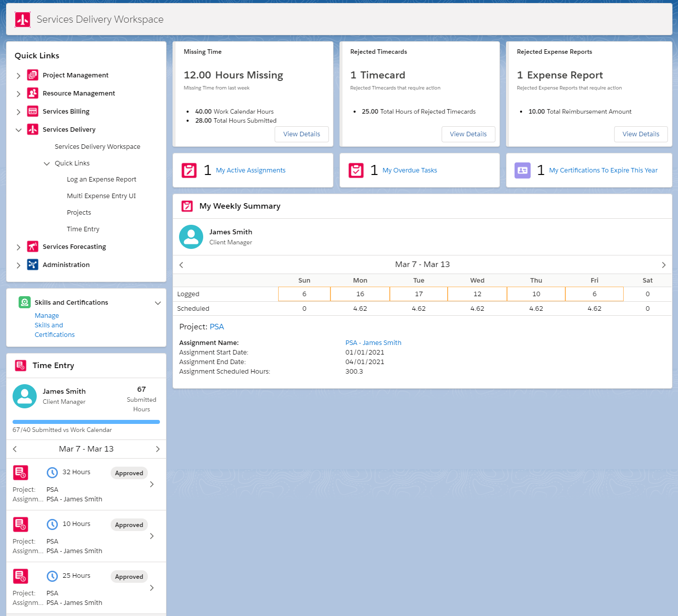Click the Skills and Certifications icon
Viewport: 678px width, 616px height.
pyautogui.click(x=25, y=302)
